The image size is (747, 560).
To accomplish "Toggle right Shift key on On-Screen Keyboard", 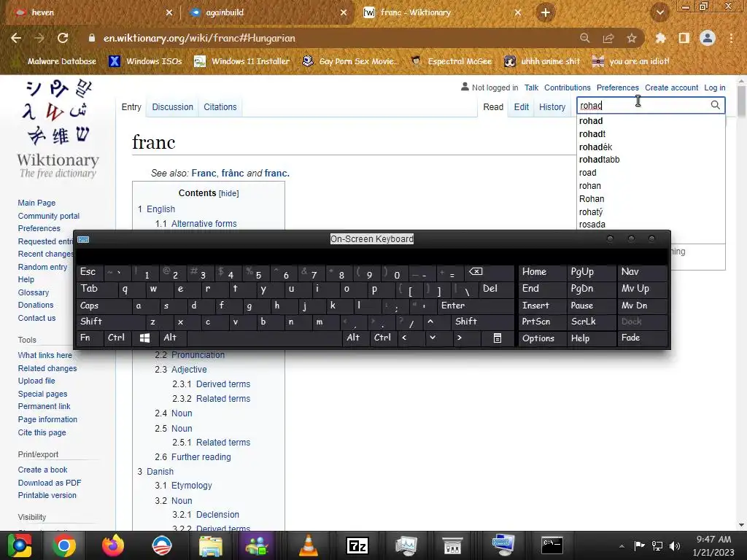I will pos(483,322).
